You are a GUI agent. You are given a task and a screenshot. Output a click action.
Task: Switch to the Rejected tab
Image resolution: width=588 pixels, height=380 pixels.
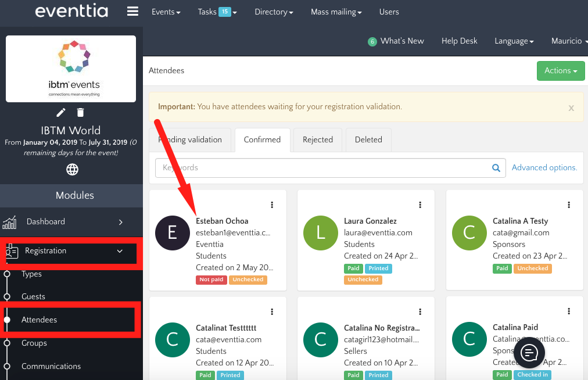click(x=318, y=139)
